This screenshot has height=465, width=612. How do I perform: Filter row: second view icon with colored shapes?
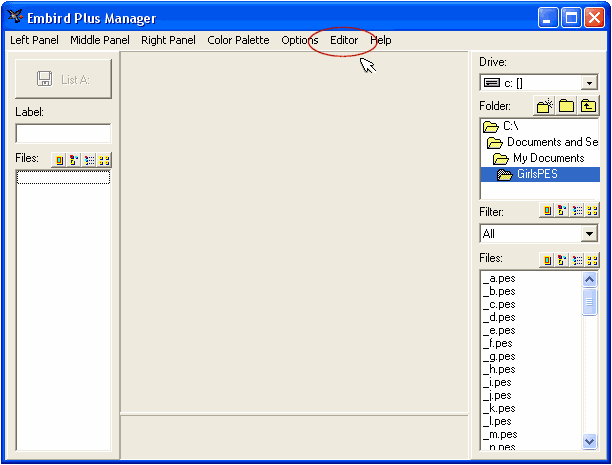point(562,211)
